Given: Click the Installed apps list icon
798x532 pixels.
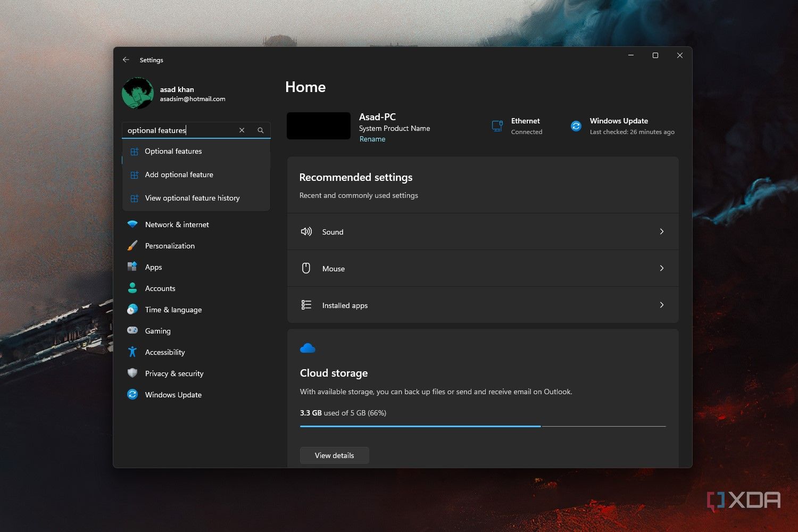Looking at the screenshot, I should click(x=306, y=305).
